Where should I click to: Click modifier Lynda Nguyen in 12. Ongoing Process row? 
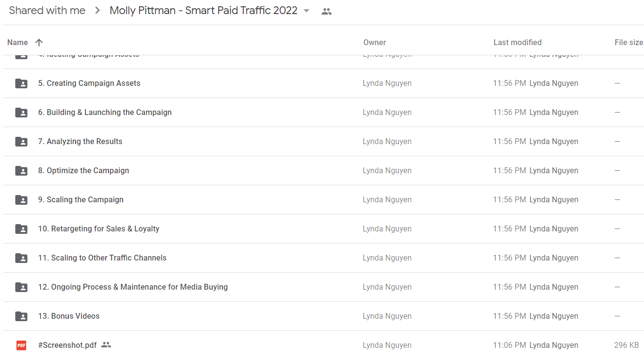pyautogui.click(x=554, y=287)
